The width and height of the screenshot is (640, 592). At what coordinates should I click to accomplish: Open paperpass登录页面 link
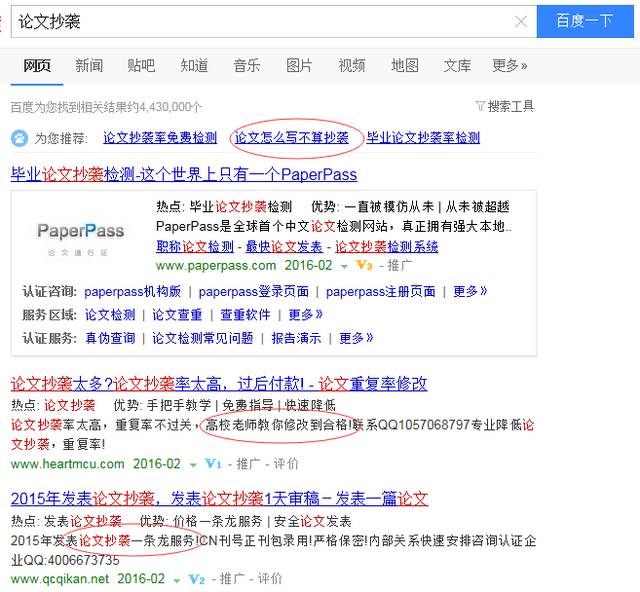point(253,292)
